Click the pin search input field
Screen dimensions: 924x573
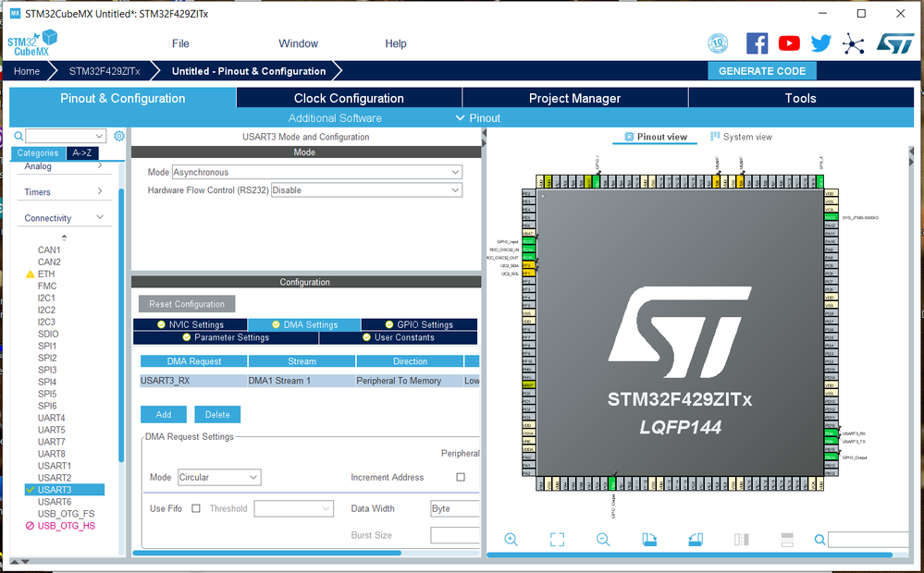coord(869,540)
